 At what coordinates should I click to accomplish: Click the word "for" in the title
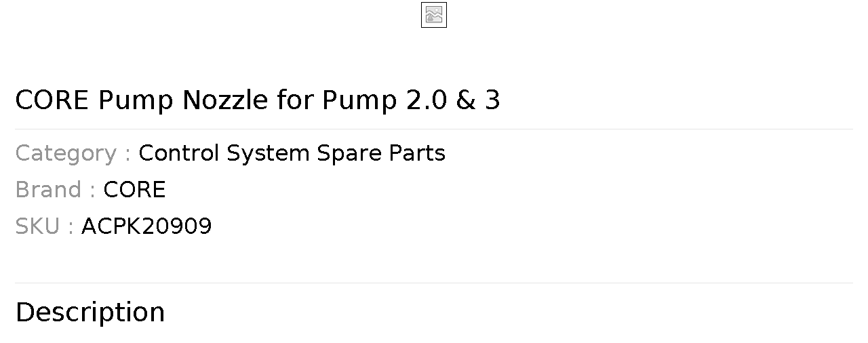[295, 100]
